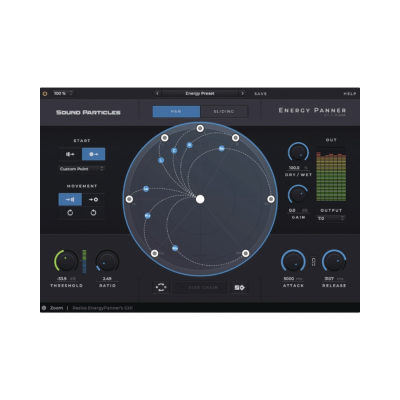Image resolution: width=400 pixels, height=400 pixels.
Task: Switch to the PAN mode tab
Action: point(176,111)
